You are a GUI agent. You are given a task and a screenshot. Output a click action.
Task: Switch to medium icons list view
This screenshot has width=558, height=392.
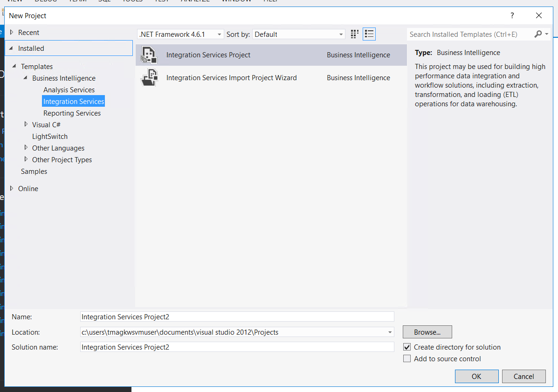pos(369,34)
